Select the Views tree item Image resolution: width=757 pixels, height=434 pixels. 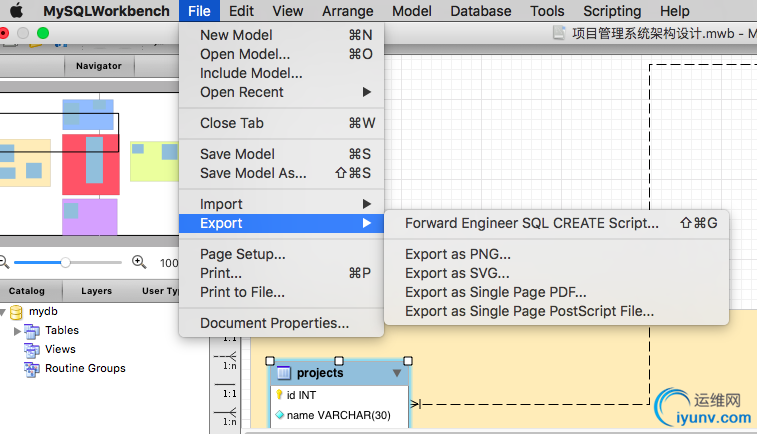[60, 349]
